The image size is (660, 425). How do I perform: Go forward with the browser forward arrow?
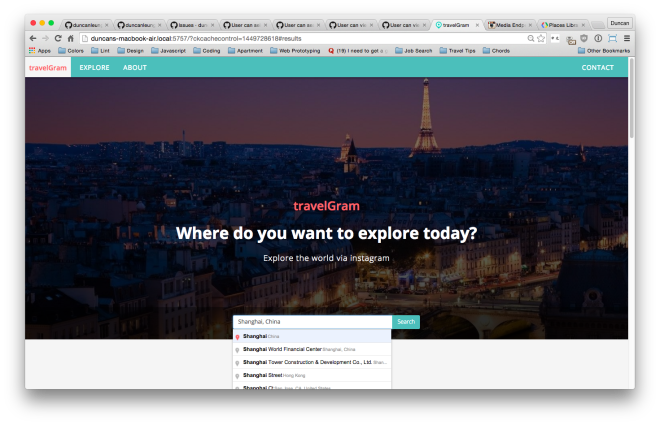[45, 38]
